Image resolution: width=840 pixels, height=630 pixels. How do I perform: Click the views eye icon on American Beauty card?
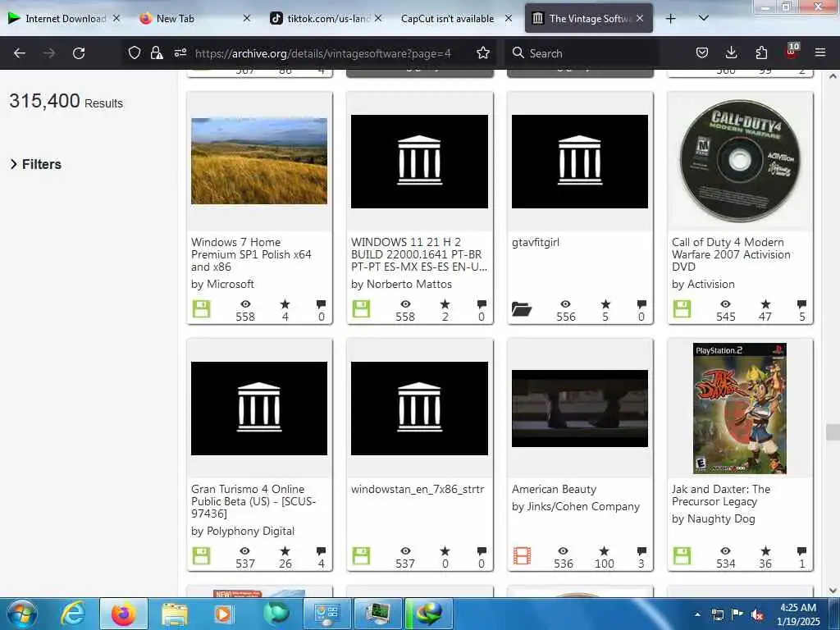(563, 551)
